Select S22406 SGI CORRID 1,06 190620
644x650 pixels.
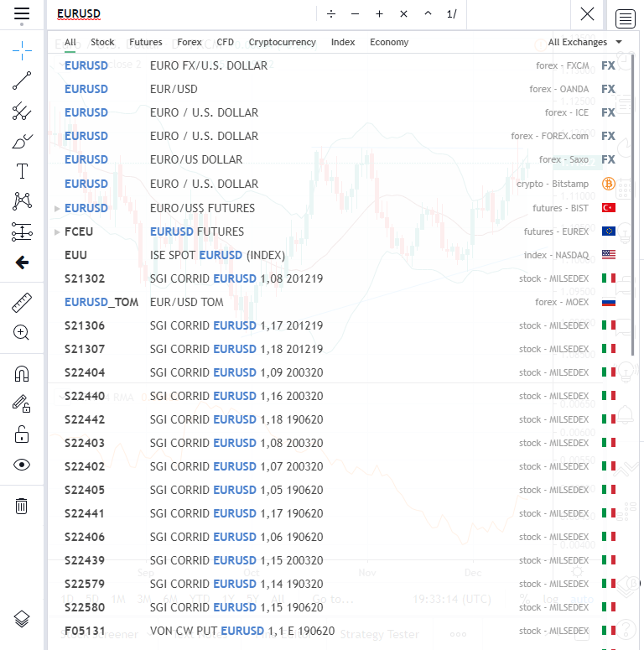339,537
